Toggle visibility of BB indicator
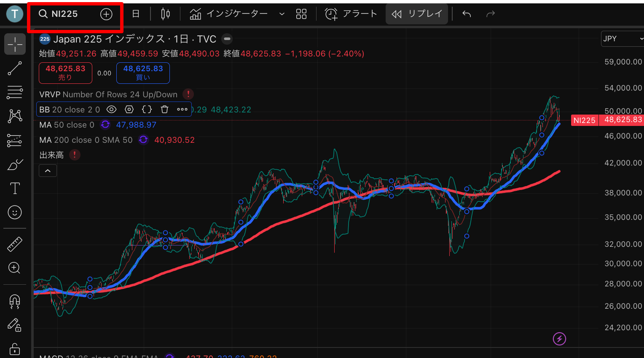The width and height of the screenshot is (644, 358). [x=111, y=110]
